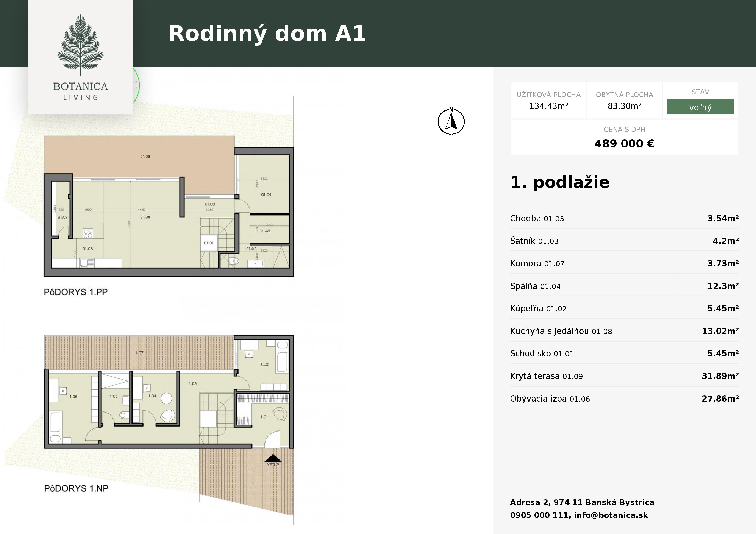
Task: Click the 4.2m² Šatník area value
Action: (x=726, y=241)
